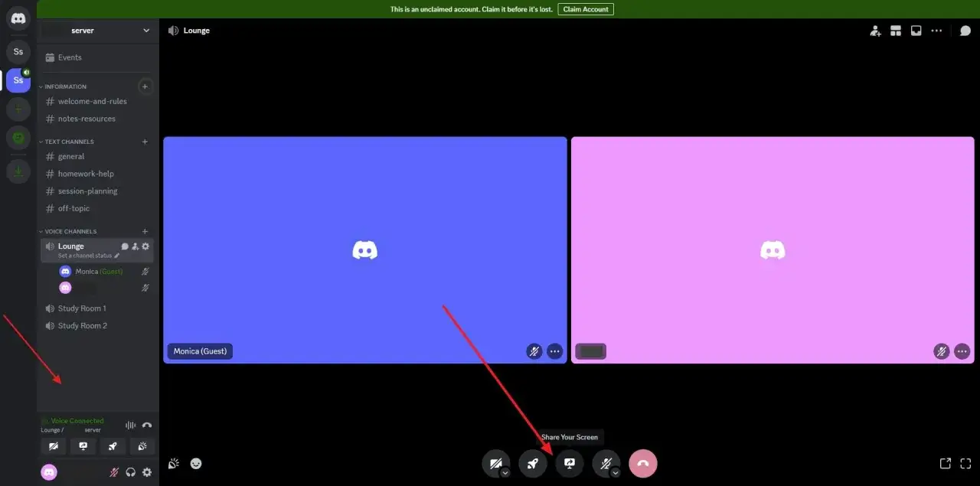Image resolution: width=980 pixels, height=486 pixels.
Task: Select the gray Ss server icon
Action: pyautogui.click(x=18, y=51)
